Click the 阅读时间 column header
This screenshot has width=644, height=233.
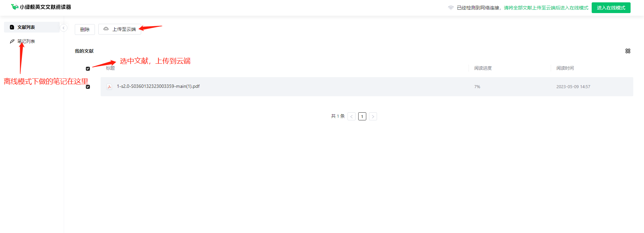coord(565,68)
